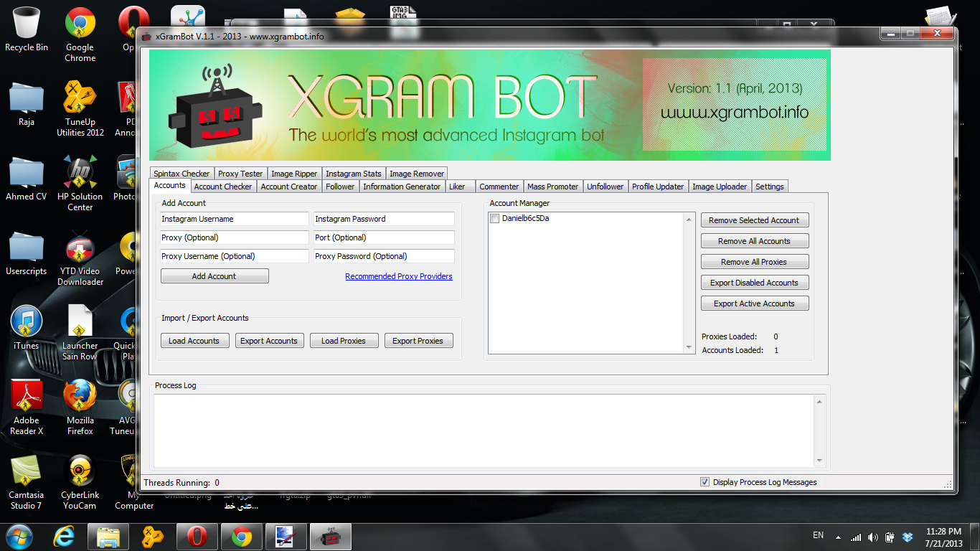Open Mozilla Firefox desktop icon
Screen dimensions: 980x551
[x=80, y=400]
